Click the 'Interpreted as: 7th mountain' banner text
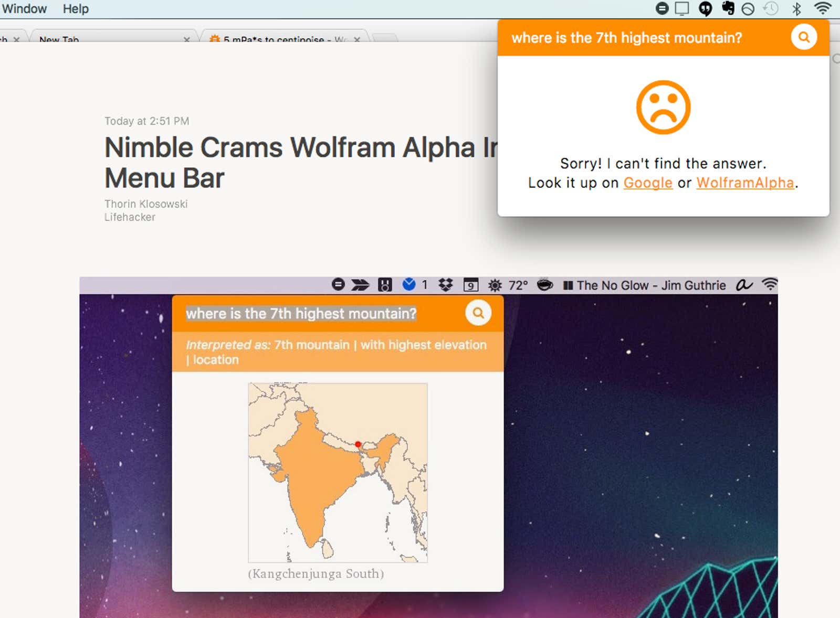 (336, 352)
